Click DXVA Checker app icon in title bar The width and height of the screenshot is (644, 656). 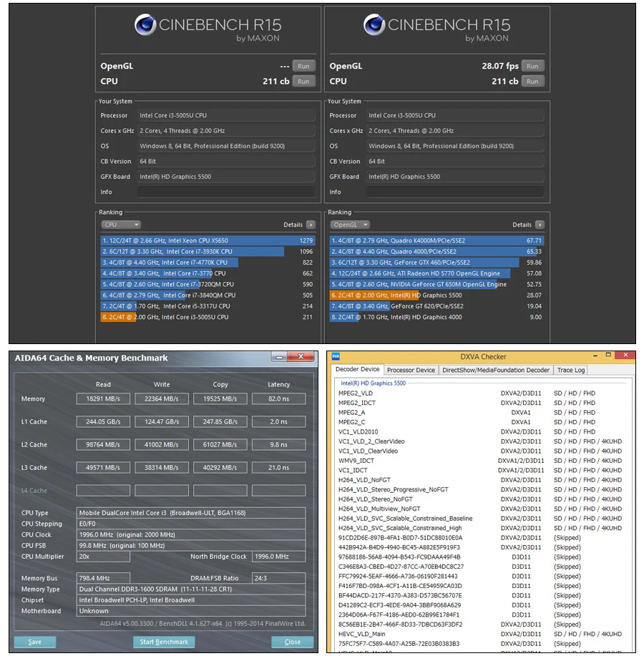coord(336,356)
